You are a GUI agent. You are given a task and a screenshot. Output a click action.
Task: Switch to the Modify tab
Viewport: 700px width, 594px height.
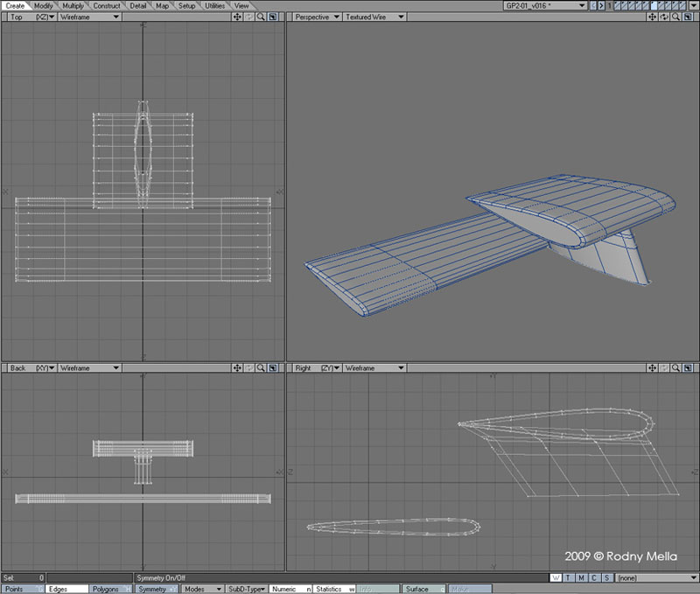tap(44, 5)
